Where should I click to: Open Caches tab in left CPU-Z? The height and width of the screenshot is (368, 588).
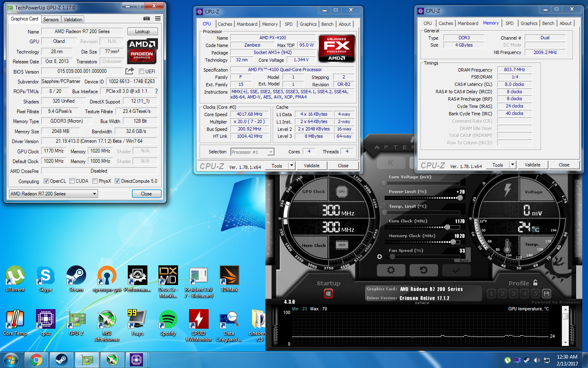coord(225,24)
